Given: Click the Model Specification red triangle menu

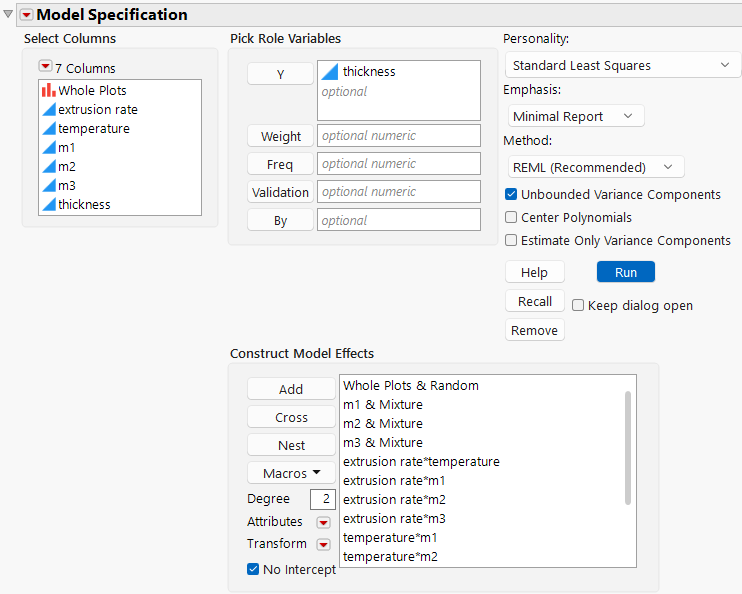Looking at the screenshot, I should click(x=27, y=14).
